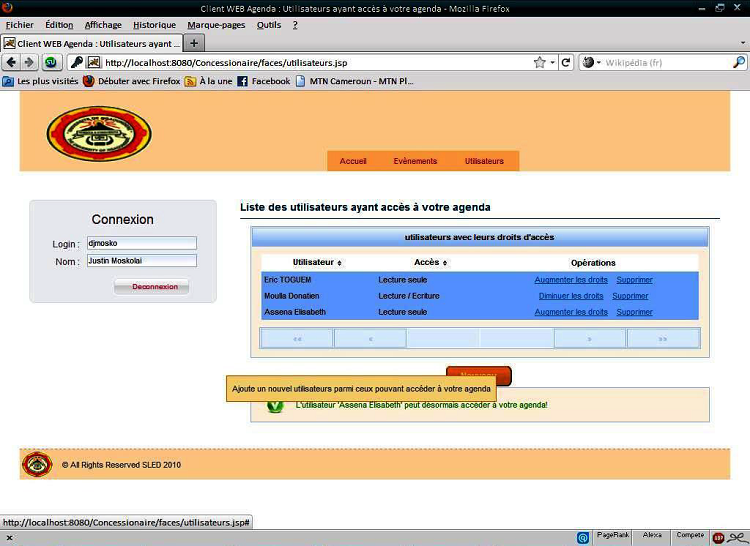This screenshot has height=546, width=750.
Task: Go to the last page of table paginator
Action: tap(662, 339)
